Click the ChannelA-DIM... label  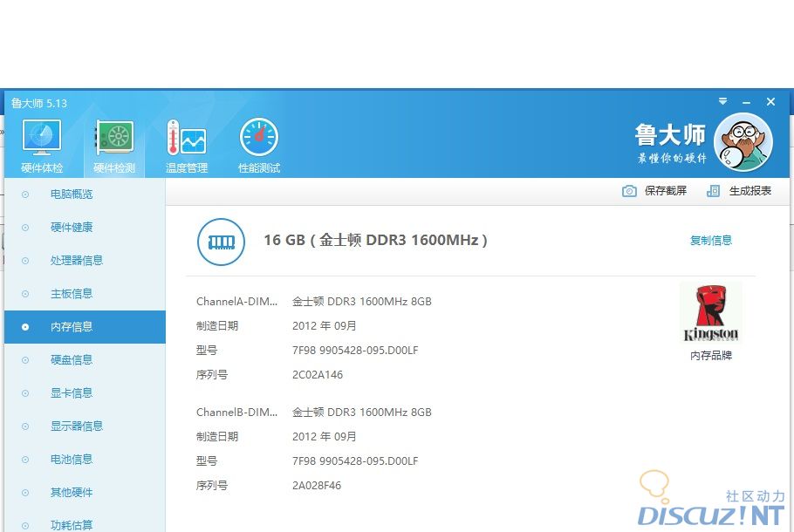pos(236,302)
